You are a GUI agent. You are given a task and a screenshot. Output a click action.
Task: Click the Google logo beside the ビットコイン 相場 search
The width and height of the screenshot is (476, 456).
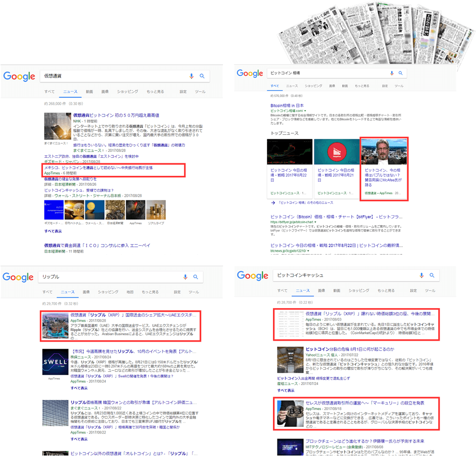click(250, 73)
